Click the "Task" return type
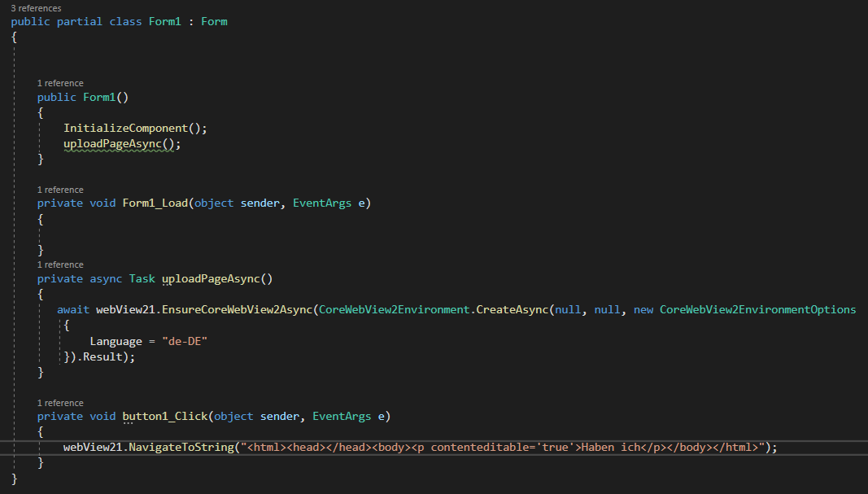 (x=142, y=278)
